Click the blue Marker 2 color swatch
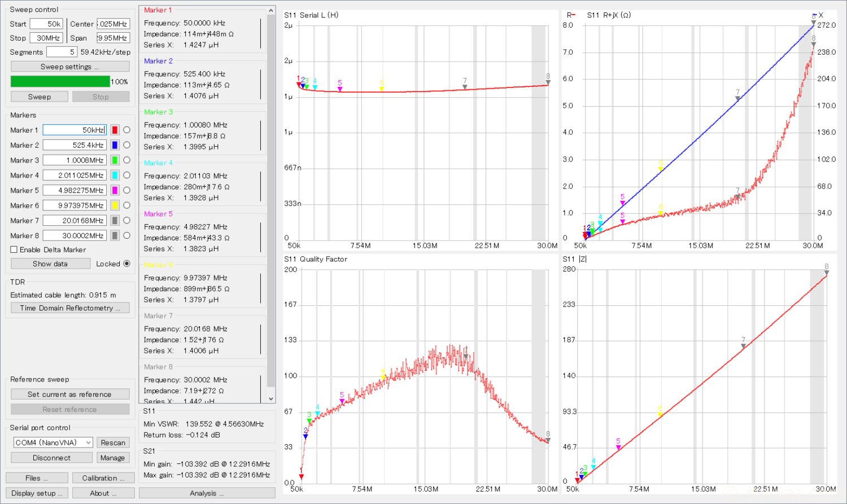Screen dimensions: 847x504 (115, 145)
